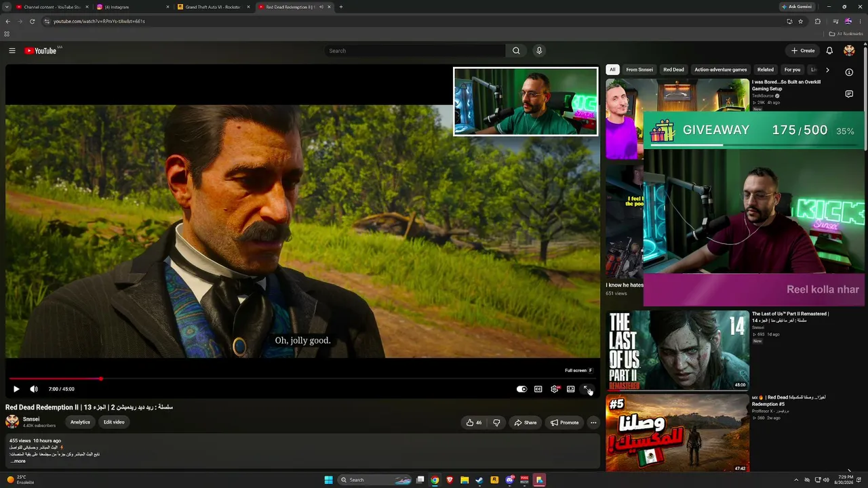Open the account avatar menu

tap(849, 51)
